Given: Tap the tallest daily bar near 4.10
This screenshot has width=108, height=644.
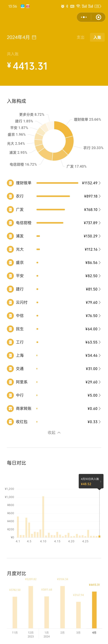Looking at the screenshot, I should click(x=43, y=517).
